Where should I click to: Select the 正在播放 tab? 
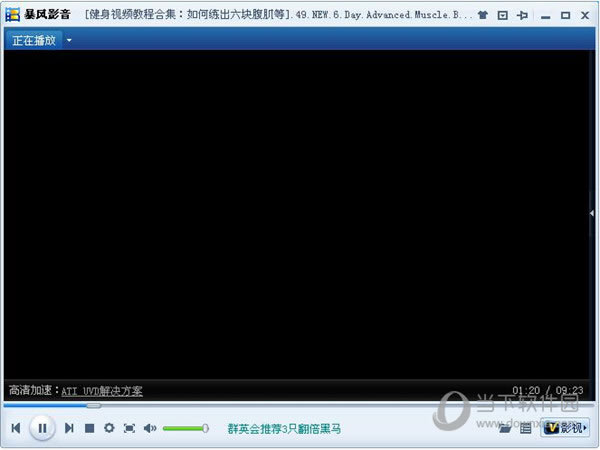(x=34, y=40)
